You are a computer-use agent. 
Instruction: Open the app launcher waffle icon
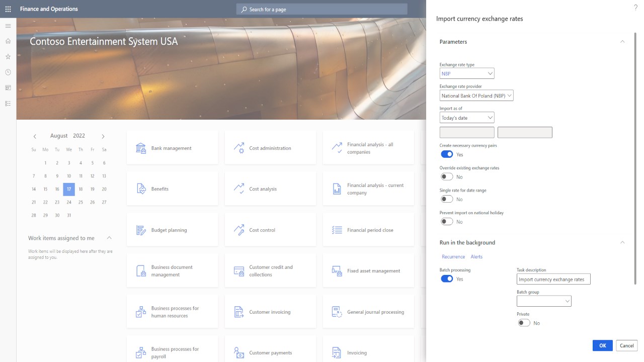[x=8, y=9]
